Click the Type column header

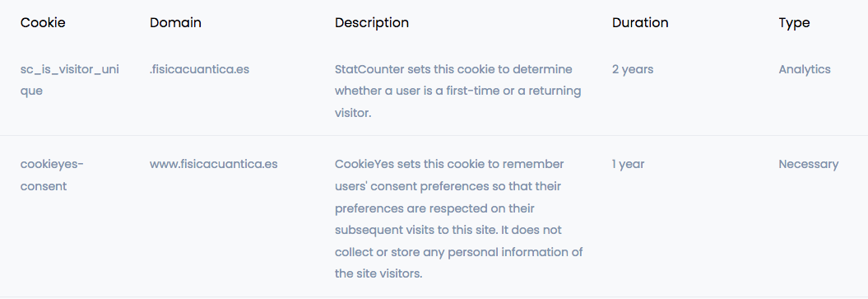pyautogui.click(x=794, y=23)
